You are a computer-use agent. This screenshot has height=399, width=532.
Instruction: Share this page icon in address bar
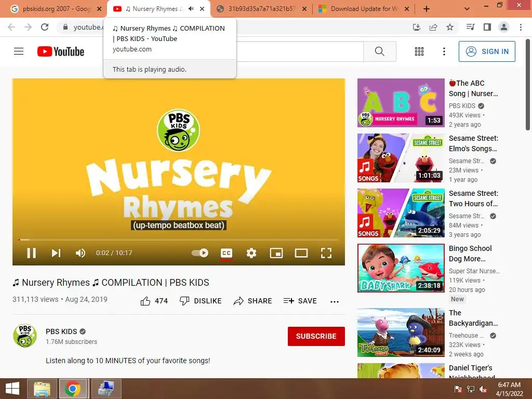coord(433,27)
